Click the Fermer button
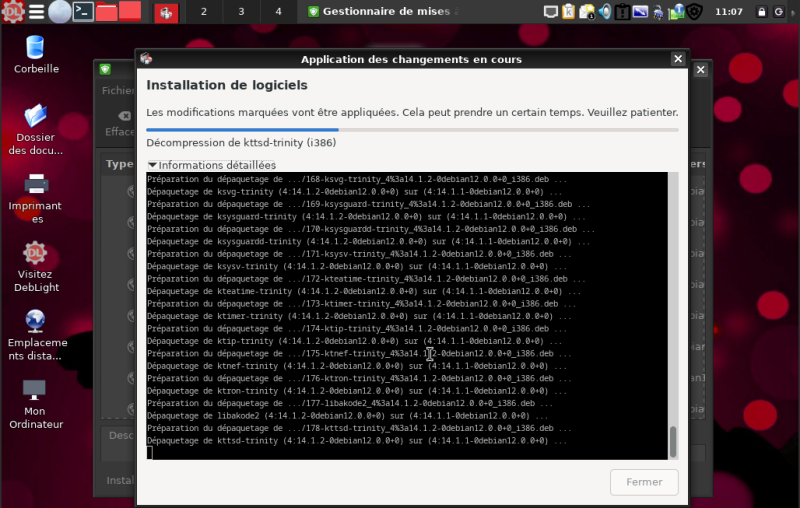Image resolution: width=800 pixels, height=508 pixels. (x=643, y=481)
